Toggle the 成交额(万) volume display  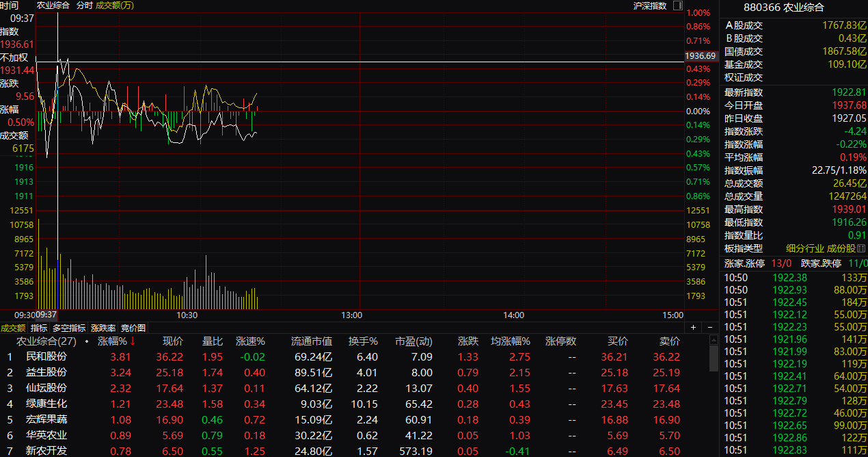click(114, 5)
